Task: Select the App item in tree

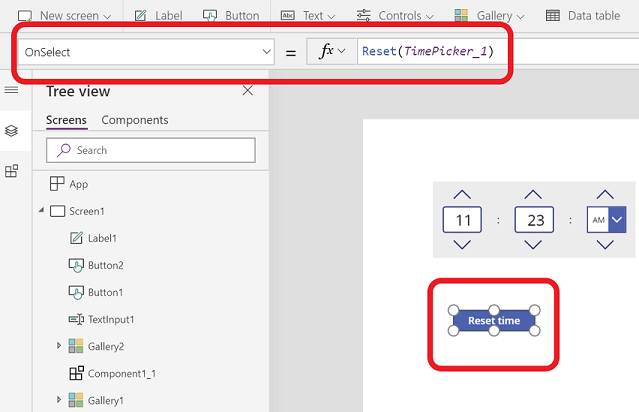Action: point(78,184)
